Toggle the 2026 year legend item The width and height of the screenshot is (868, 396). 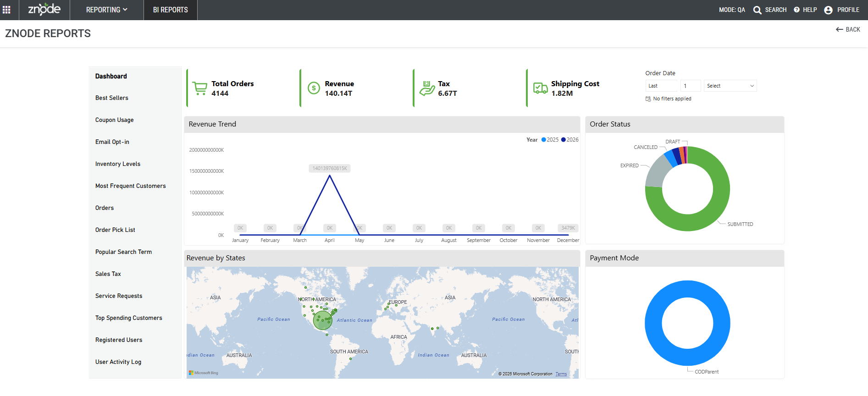(570, 140)
